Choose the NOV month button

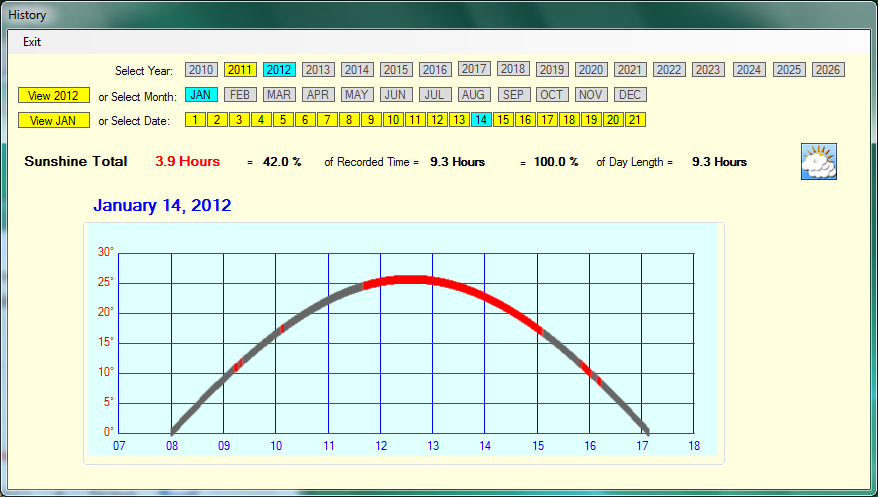pos(591,95)
